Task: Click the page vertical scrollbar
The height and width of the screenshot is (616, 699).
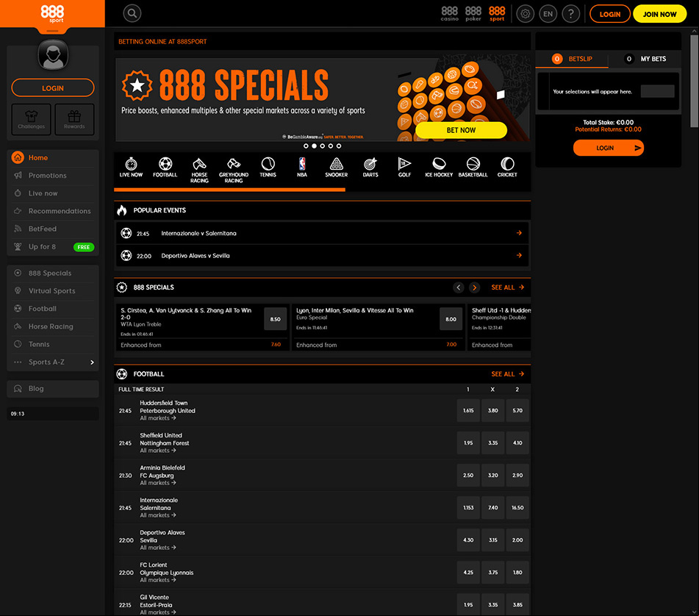Action: 694,80
